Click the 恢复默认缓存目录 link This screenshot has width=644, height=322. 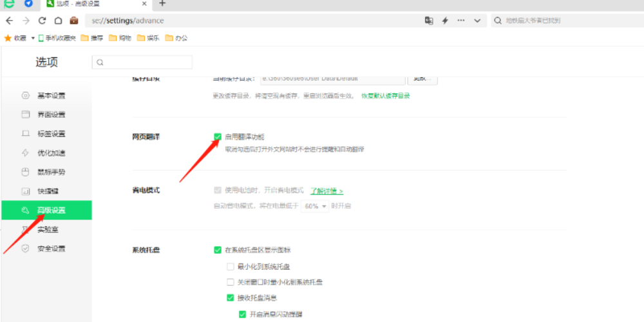(x=385, y=96)
